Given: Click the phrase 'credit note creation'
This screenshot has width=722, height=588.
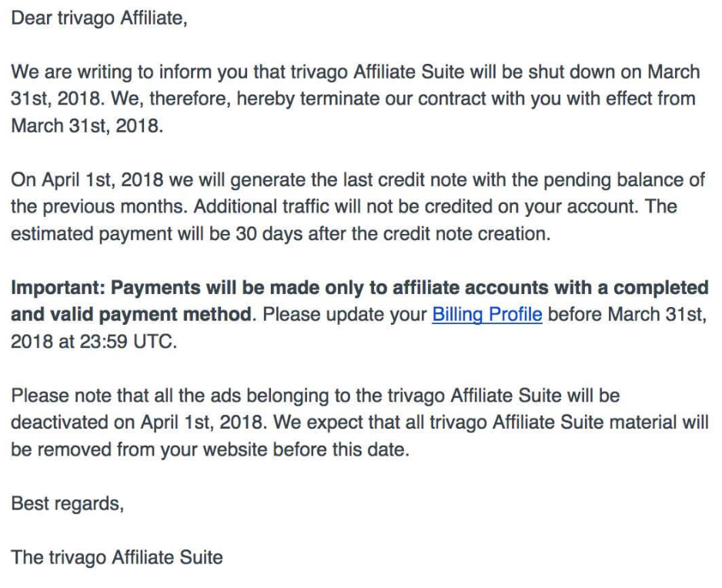Looking at the screenshot, I should pyautogui.click(x=466, y=235).
